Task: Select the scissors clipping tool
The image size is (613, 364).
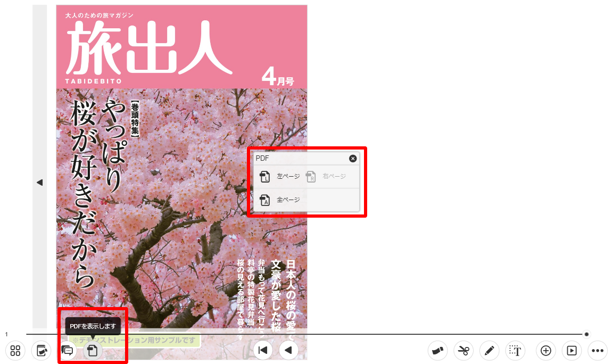Action: pos(463,351)
